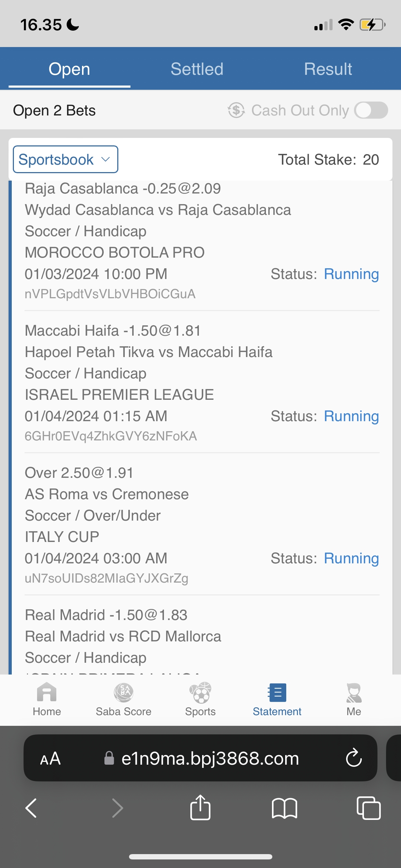Go back with Safari back arrow
This screenshot has height=868, width=401.
pos(31,808)
